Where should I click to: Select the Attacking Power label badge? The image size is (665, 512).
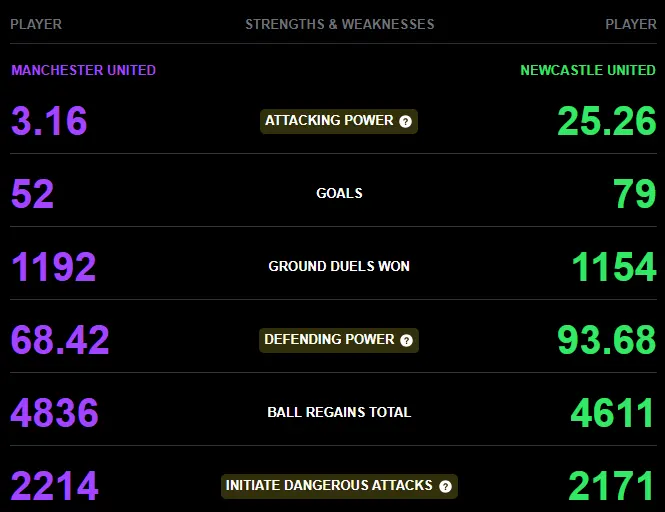point(339,121)
